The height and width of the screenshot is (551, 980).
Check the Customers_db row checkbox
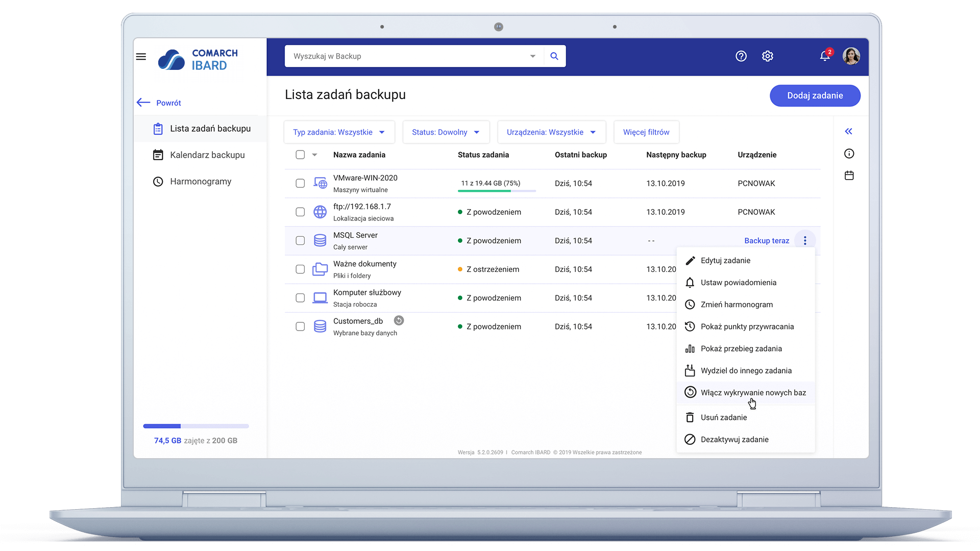tap(300, 326)
